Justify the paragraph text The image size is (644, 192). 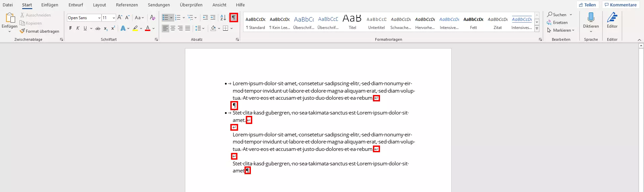pos(188,28)
